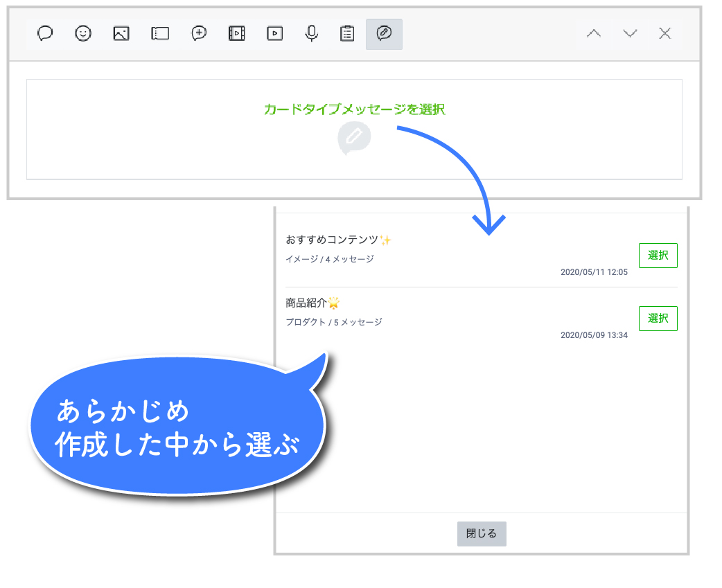The width and height of the screenshot is (722, 588).
Task: Remove the message block with the X
Action: [665, 33]
